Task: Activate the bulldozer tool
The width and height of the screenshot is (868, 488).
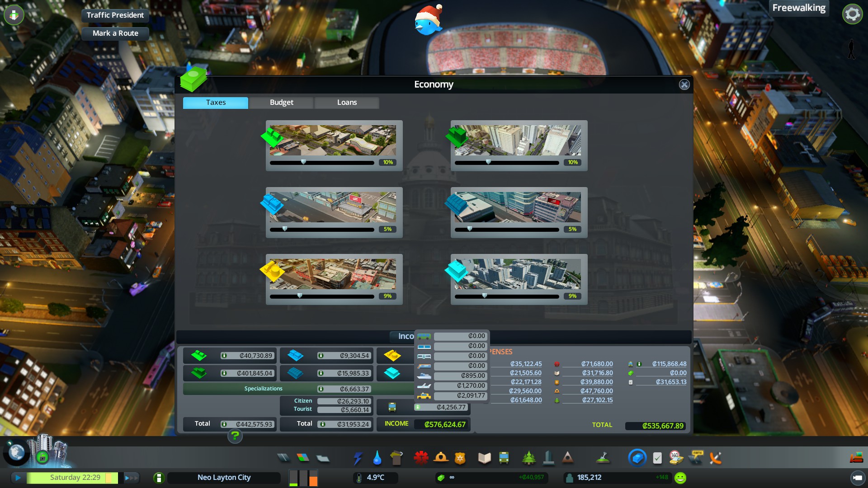Action: pyautogui.click(x=856, y=458)
